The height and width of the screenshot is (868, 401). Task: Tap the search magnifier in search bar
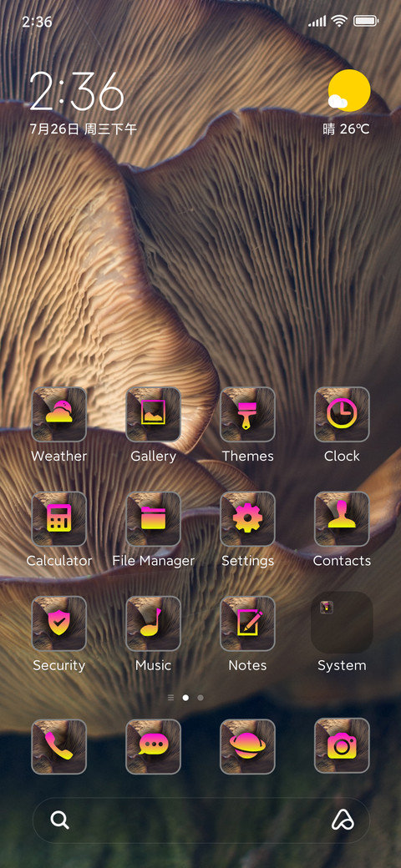(x=60, y=820)
